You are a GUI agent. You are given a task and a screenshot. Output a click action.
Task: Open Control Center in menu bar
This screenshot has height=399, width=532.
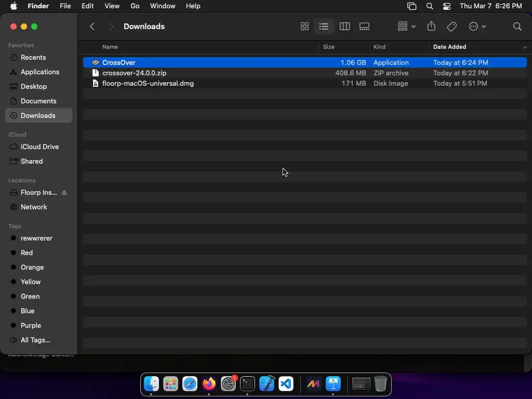[x=447, y=6]
